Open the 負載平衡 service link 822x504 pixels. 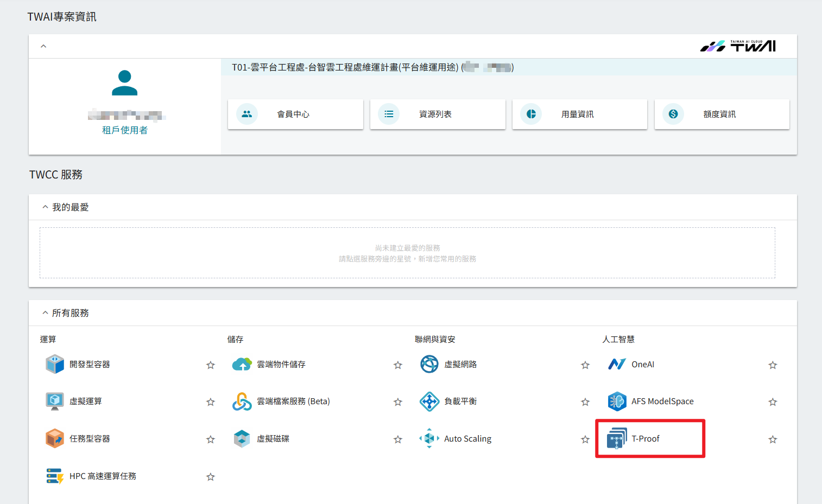[460, 401]
